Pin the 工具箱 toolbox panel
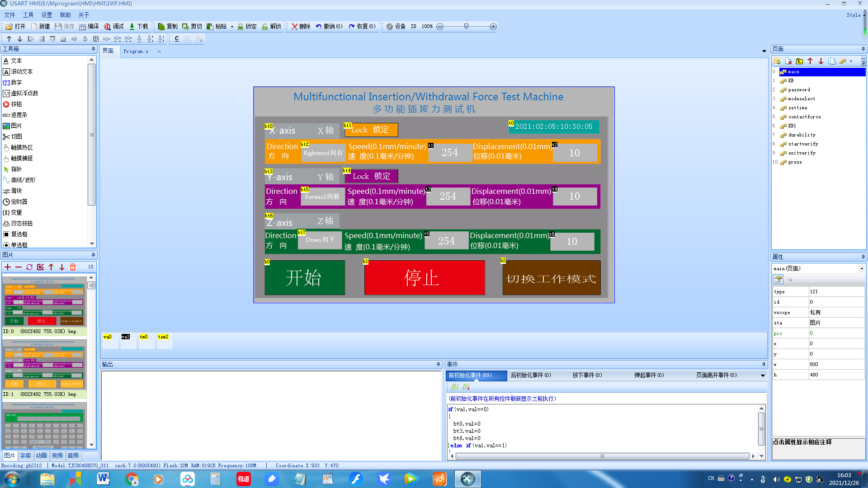Viewport: 868px width, 488px height. [94, 49]
